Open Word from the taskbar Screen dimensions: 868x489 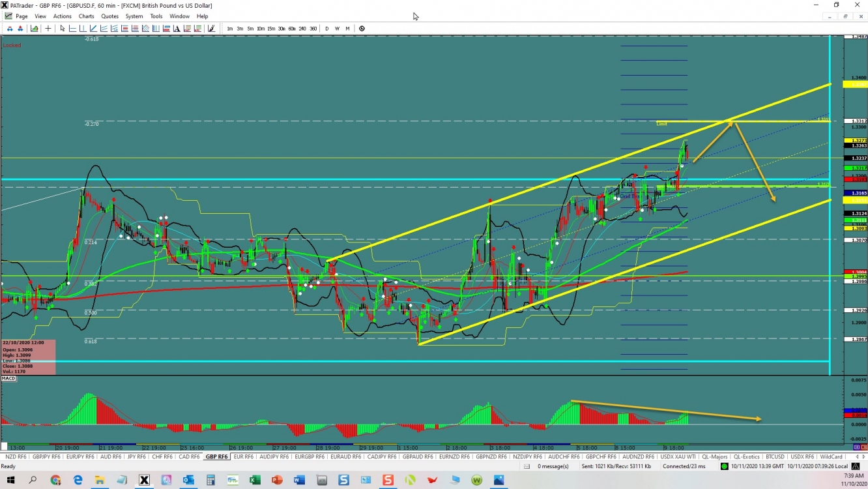300,480
